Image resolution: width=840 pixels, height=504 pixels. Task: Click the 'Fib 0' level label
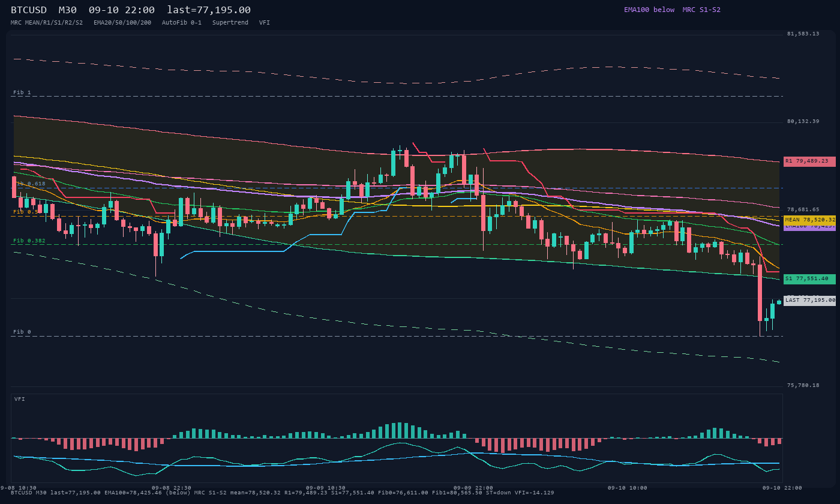(22, 332)
